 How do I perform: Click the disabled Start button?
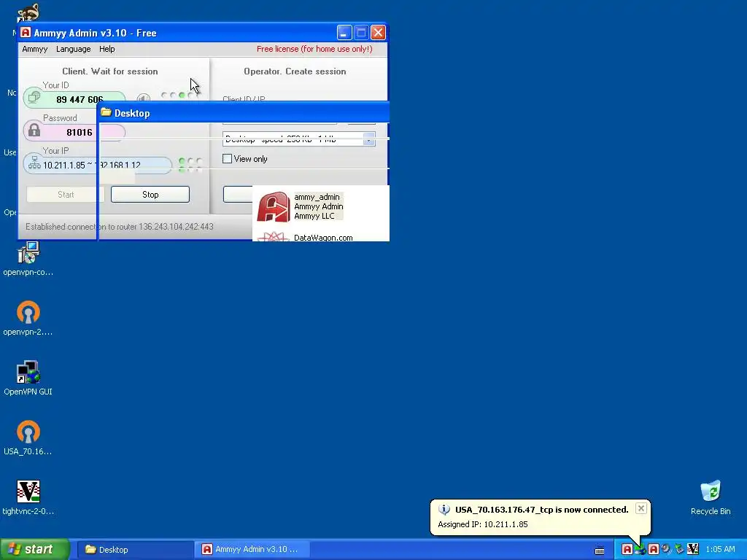coord(65,194)
